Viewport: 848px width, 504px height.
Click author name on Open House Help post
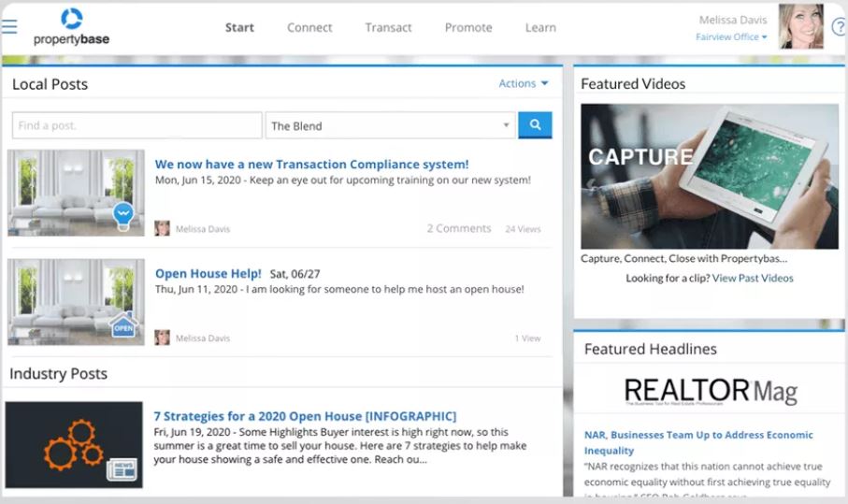coord(203,338)
